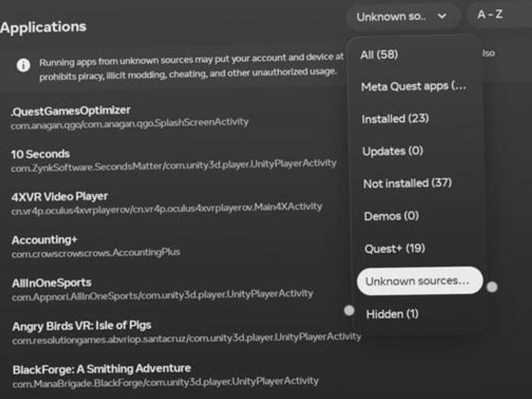Choose Meta Quest apps filter option
The image size is (532, 399).
tap(413, 86)
